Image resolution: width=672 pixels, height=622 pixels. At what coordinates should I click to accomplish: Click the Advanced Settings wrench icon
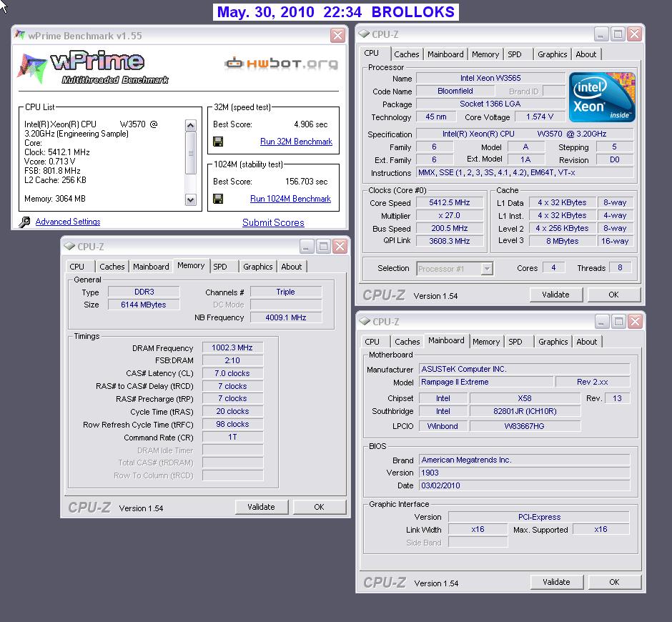click(25, 222)
